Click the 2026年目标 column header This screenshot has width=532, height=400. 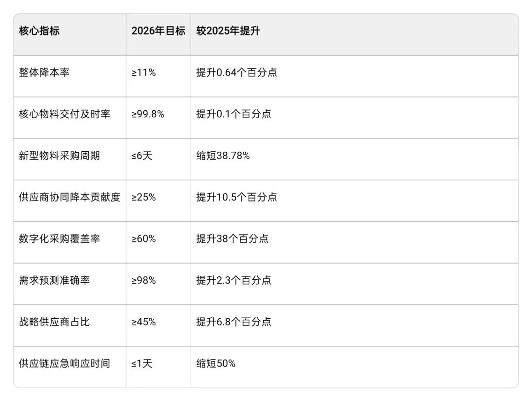click(158, 31)
